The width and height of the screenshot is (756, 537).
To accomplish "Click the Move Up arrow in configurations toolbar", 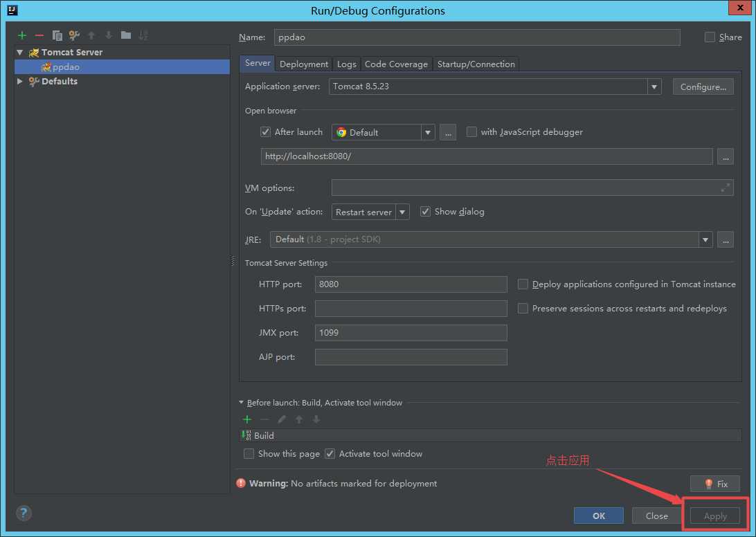I will coord(91,35).
